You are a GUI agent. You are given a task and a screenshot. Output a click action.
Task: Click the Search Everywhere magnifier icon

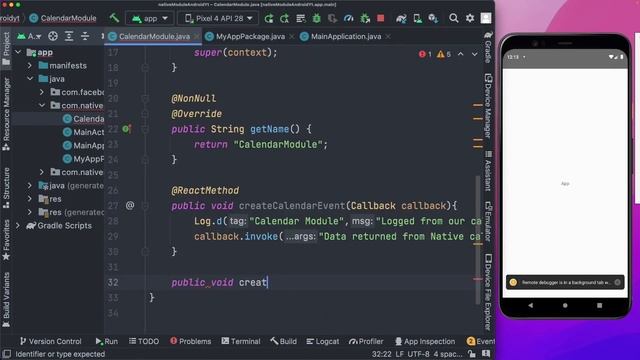click(453, 18)
